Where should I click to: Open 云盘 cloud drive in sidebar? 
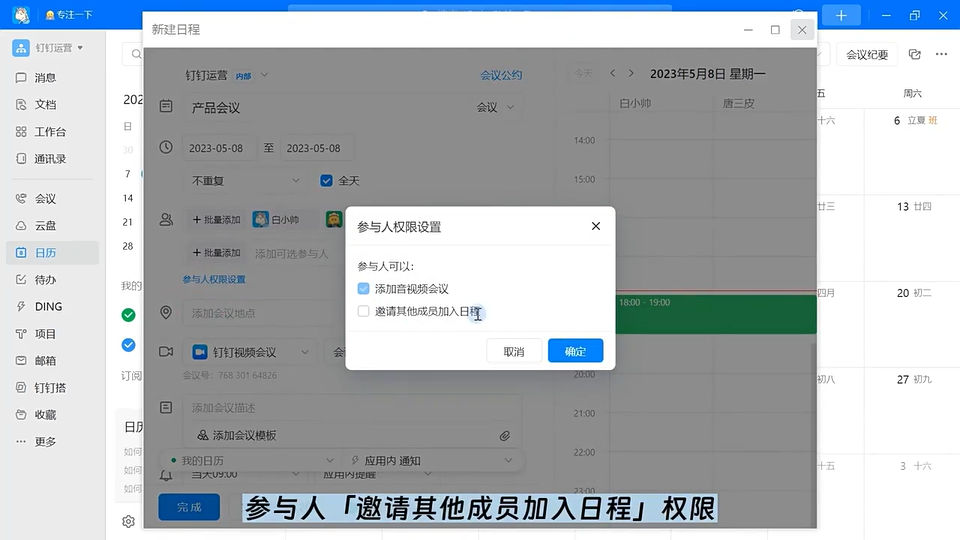point(45,226)
